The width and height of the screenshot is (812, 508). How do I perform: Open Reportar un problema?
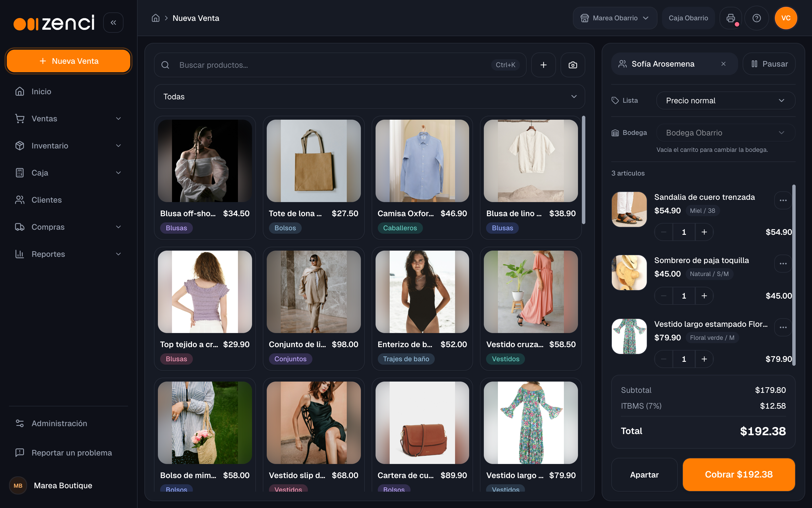(x=68, y=453)
